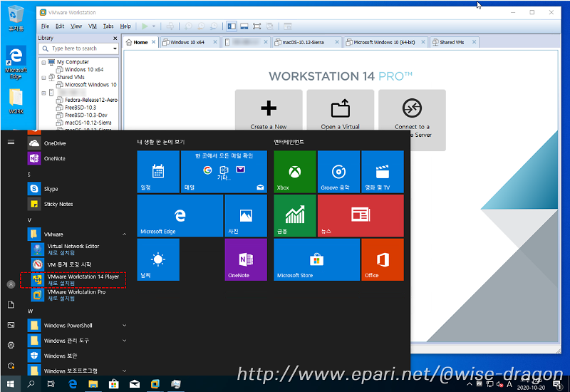Open the File menu in VMware Workstation
570x392 pixels.
pos(45,26)
